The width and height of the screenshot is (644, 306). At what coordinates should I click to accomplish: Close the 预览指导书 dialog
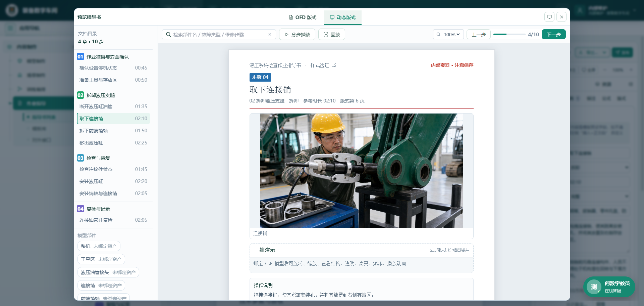(561, 17)
